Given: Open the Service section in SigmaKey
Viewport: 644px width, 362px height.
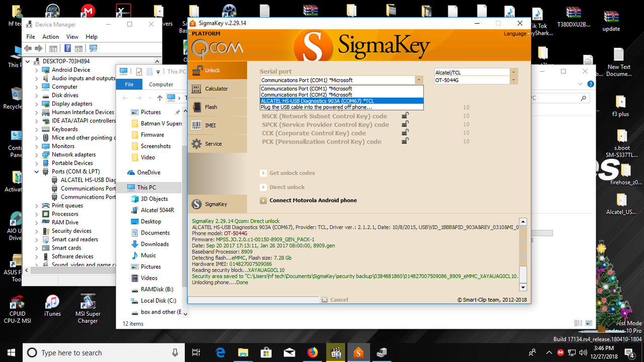Looking at the screenshot, I should (217, 144).
